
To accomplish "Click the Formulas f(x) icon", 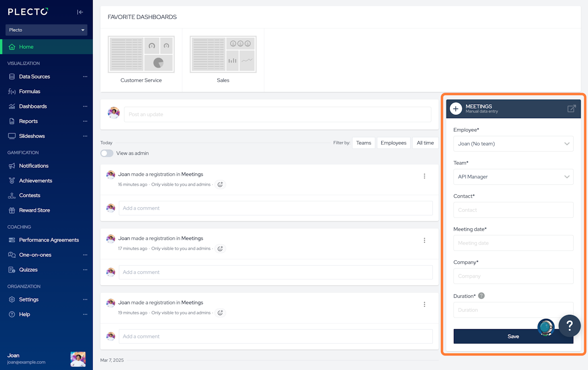I will [12, 91].
